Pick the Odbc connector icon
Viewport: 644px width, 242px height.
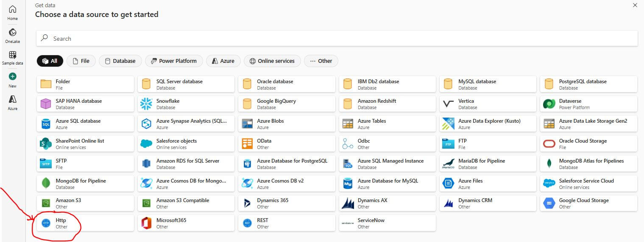pyautogui.click(x=348, y=144)
